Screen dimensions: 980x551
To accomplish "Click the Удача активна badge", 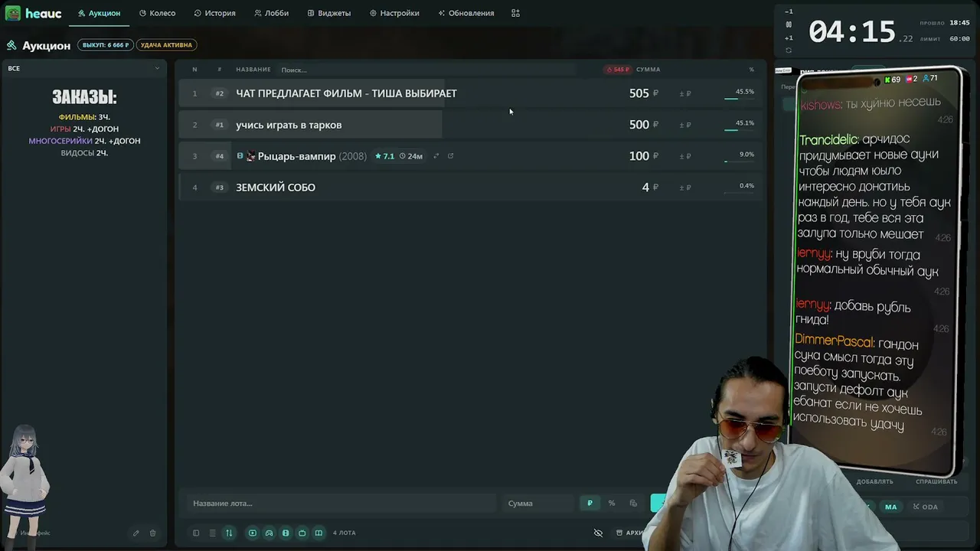I will pos(167,45).
